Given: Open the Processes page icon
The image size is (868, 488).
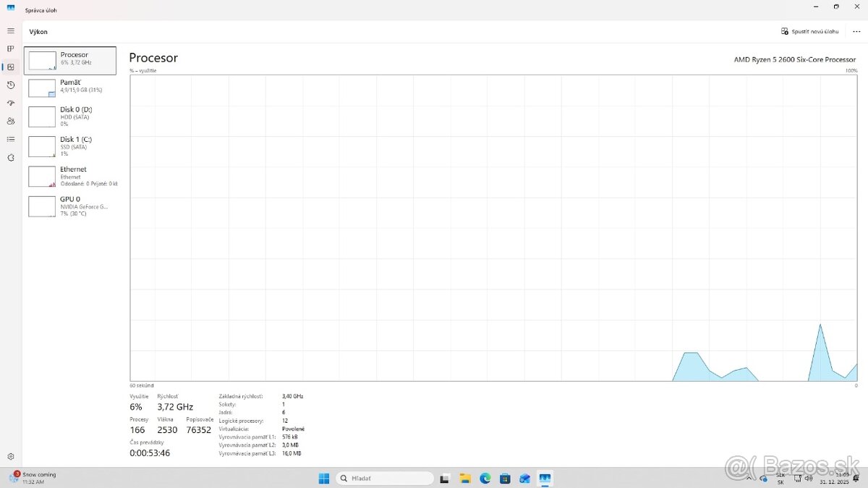Looking at the screenshot, I should 11,49.
